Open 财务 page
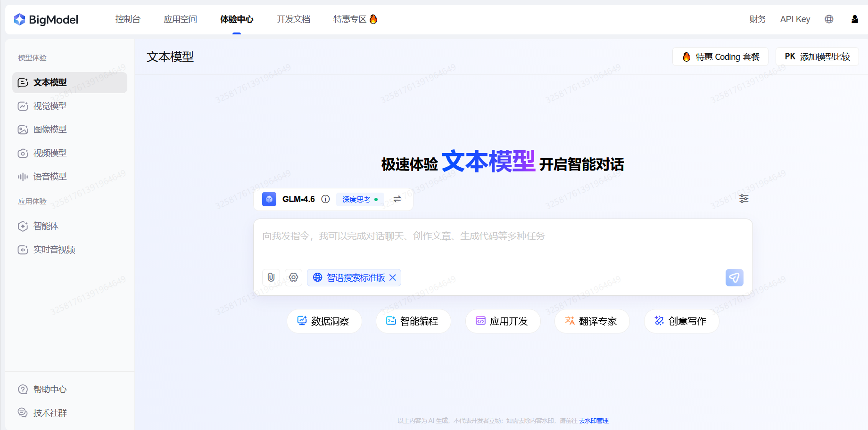 point(758,19)
